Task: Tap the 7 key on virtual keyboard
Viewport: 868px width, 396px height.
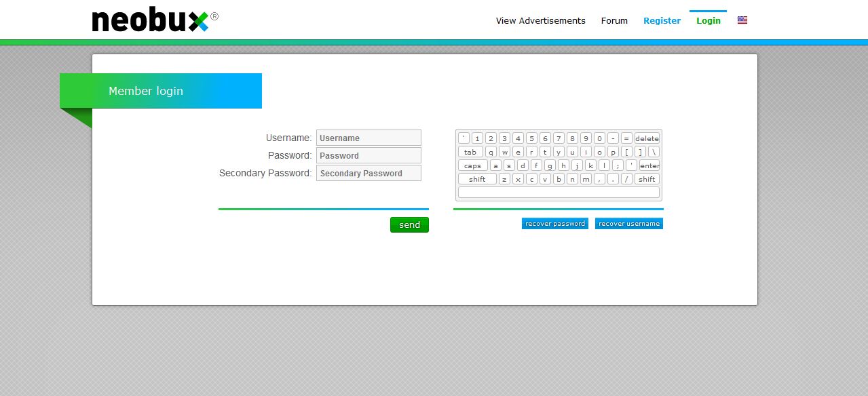Action: coord(559,138)
